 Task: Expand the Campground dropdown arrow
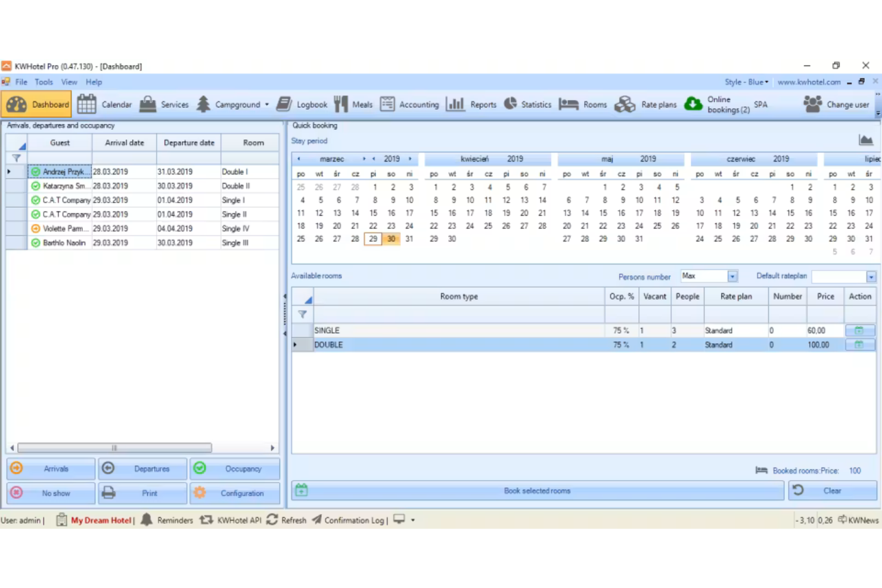click(267, 104)
